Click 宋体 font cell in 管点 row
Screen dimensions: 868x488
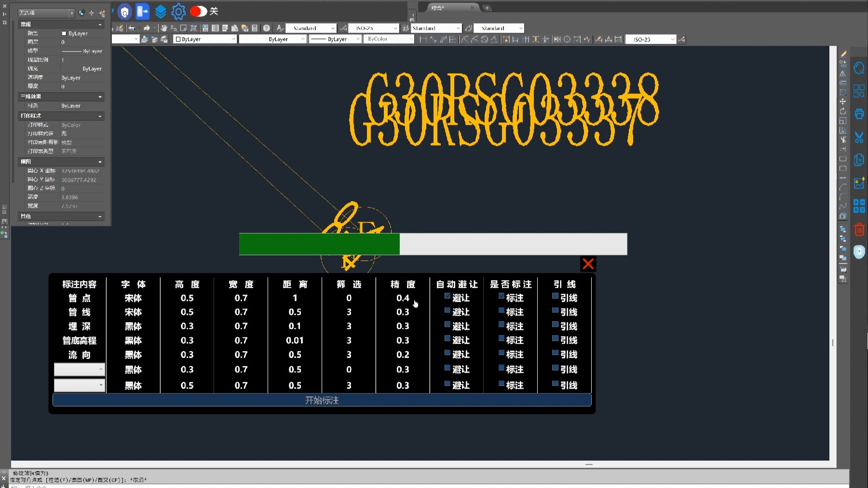click(133, 298)
